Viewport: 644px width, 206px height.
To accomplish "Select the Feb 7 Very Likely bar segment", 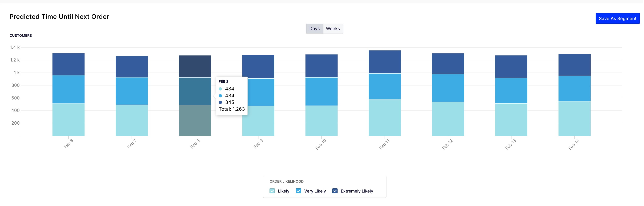I will click(x=132, y=91).
